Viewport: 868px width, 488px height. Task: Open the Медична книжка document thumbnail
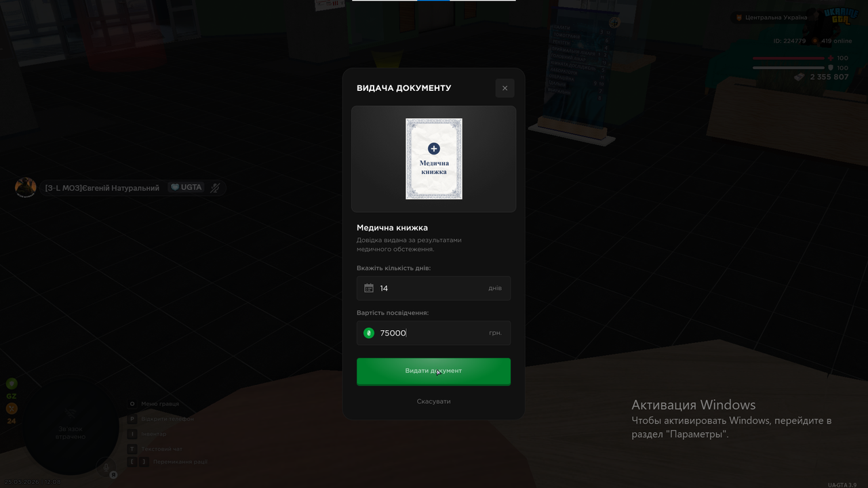click(434, 159)
